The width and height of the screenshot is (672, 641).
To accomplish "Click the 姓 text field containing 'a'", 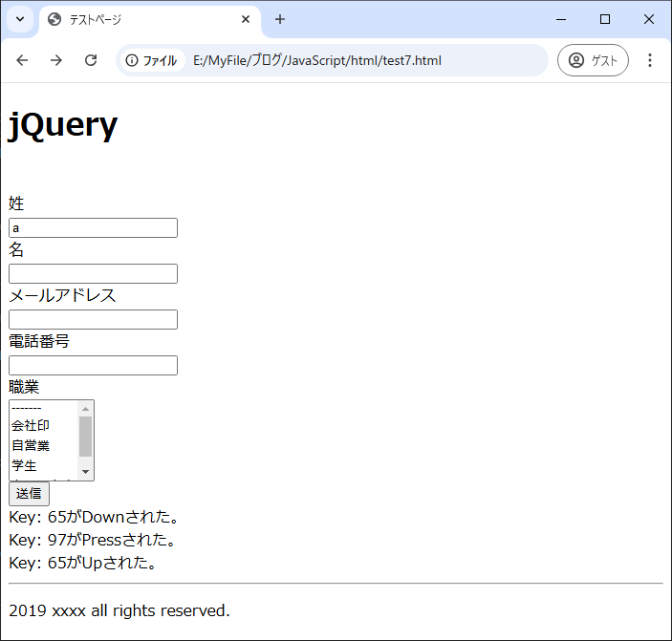I will 93,227.
